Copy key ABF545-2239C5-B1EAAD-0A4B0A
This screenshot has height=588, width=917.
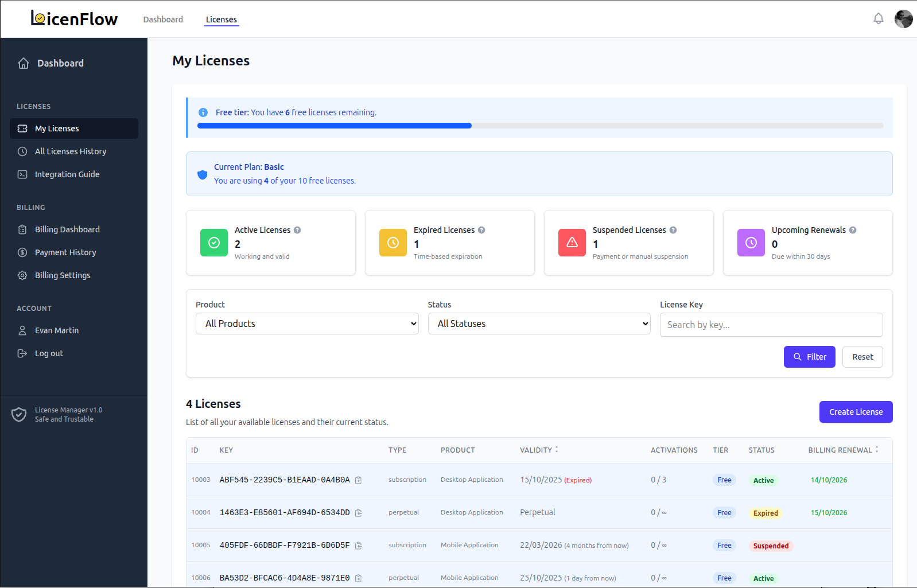[359, 480]
